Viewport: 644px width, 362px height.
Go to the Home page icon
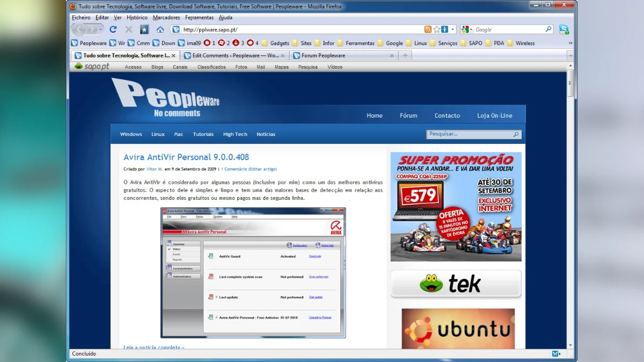click(160, 30)
